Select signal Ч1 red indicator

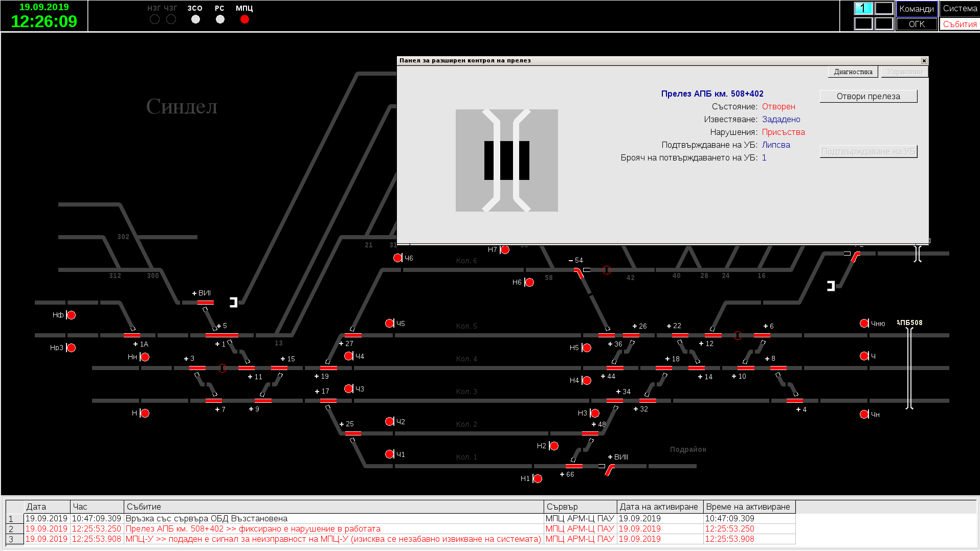click(389, 454)
